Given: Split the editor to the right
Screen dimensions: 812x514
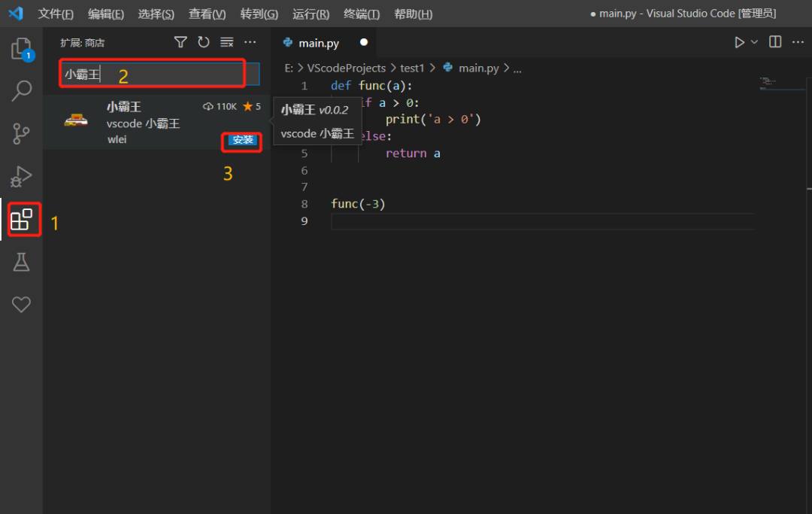Looking at the screenshot, I should point(775,42).
